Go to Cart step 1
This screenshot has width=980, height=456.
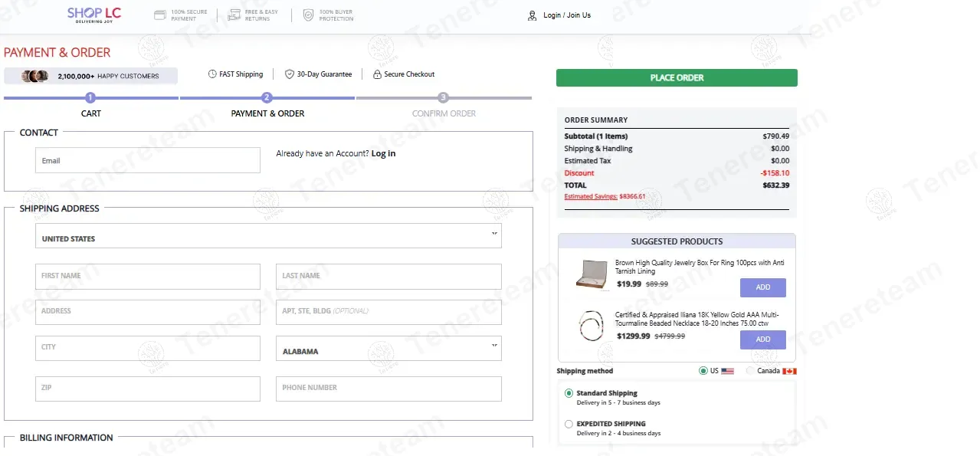(90, 98)
